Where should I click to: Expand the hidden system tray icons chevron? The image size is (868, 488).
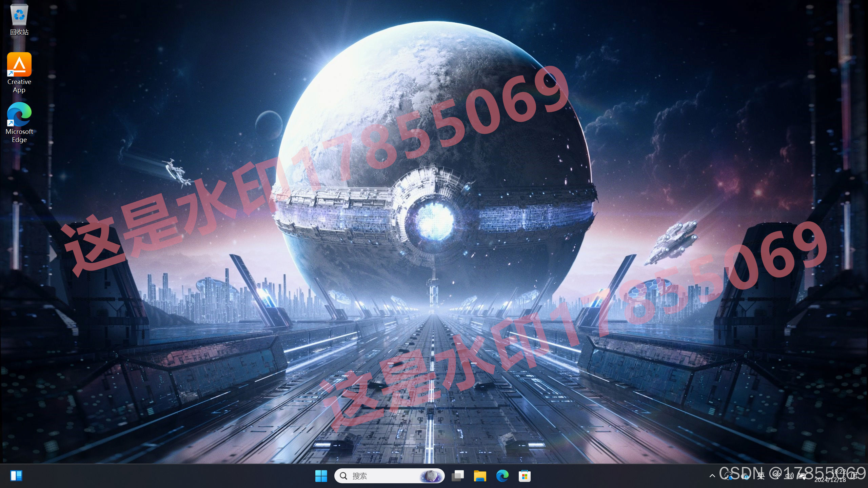point(712,476)
